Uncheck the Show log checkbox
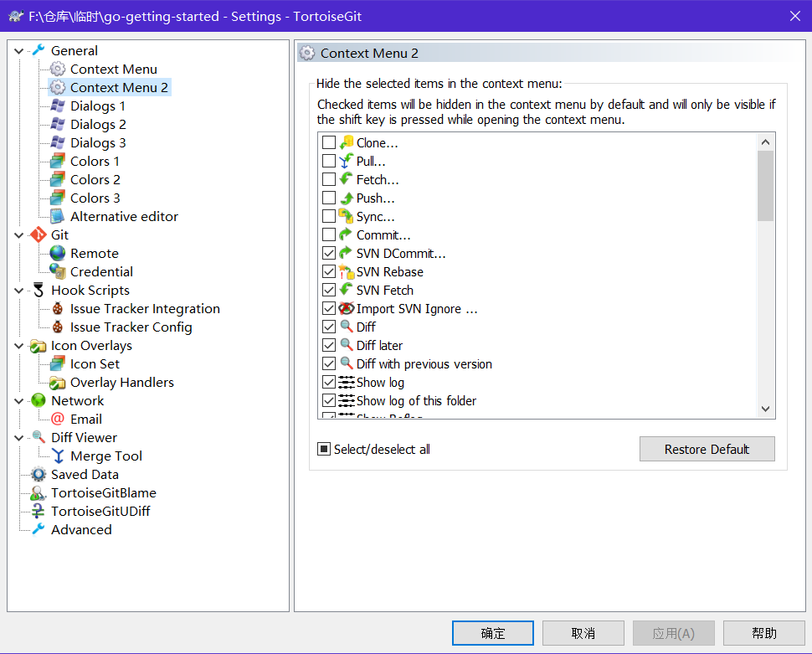 (x=329, y=383)
